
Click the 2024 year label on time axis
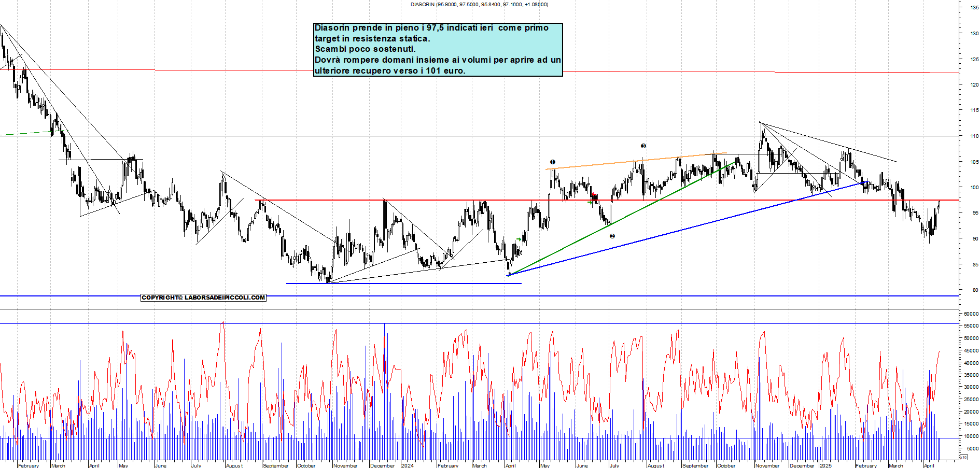(408, 465)
